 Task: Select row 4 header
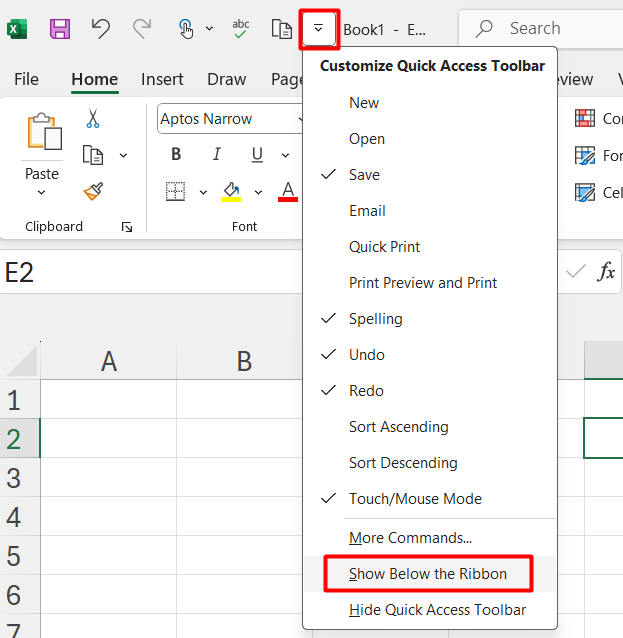click(x=20, y=517)
